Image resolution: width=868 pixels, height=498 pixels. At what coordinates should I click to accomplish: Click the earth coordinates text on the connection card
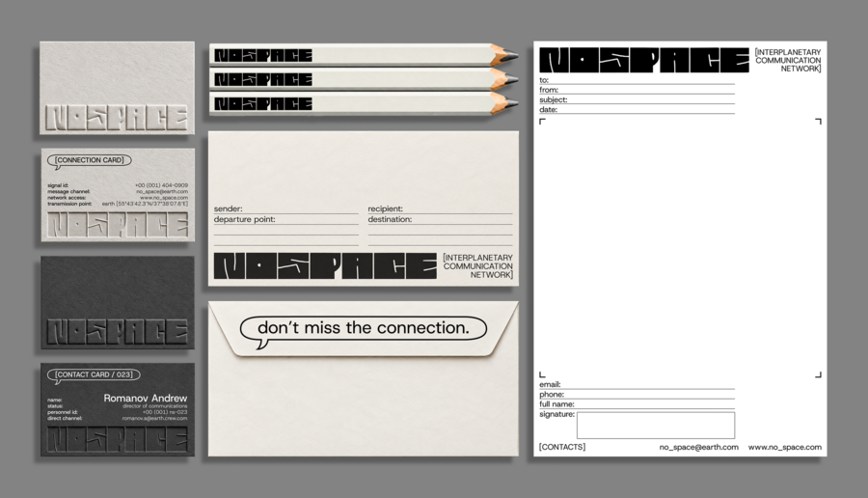(x=145, y=204)
